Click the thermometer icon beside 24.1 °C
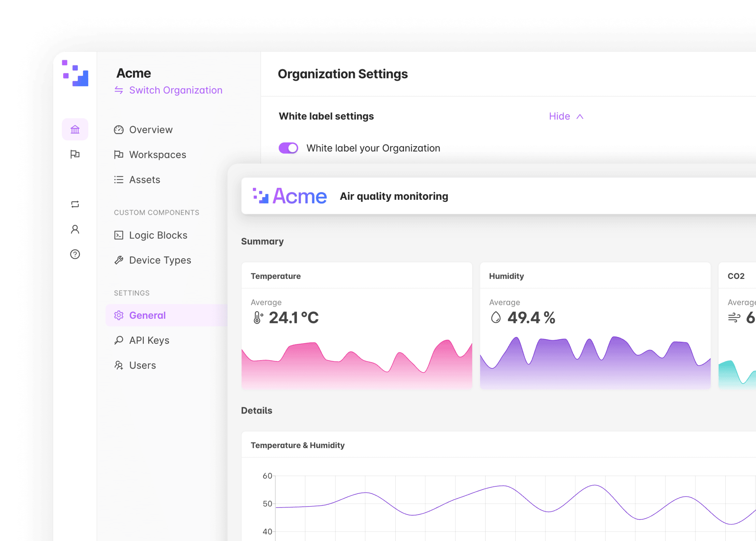Screen dimensions: 756x541 (x=258, y=317)
